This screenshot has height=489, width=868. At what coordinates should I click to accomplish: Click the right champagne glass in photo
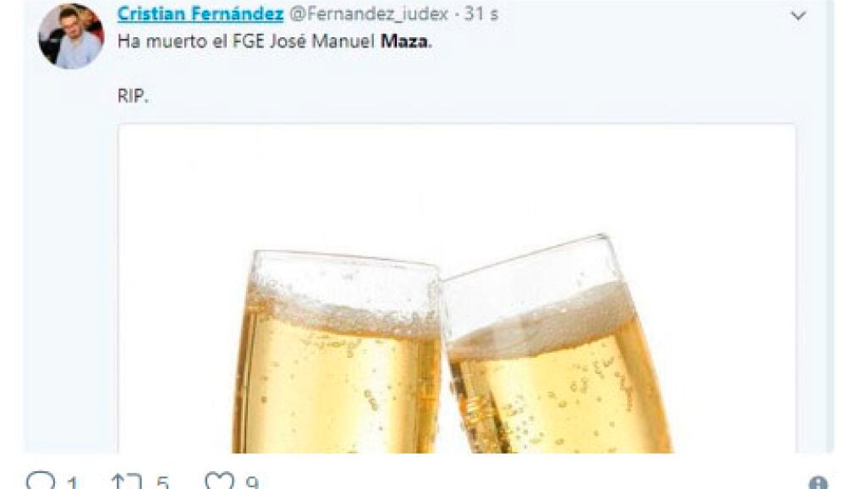tap(557, 346)
